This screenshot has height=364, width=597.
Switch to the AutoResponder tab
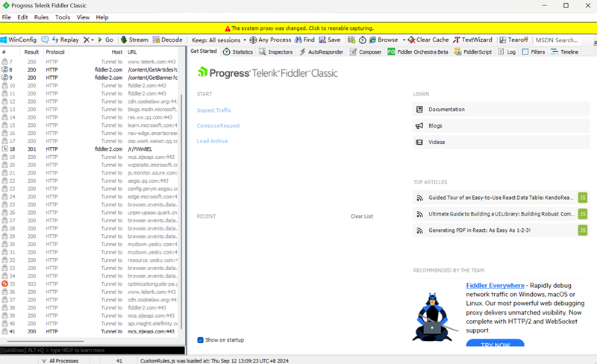pyautogui.click(x=321, y=51)
